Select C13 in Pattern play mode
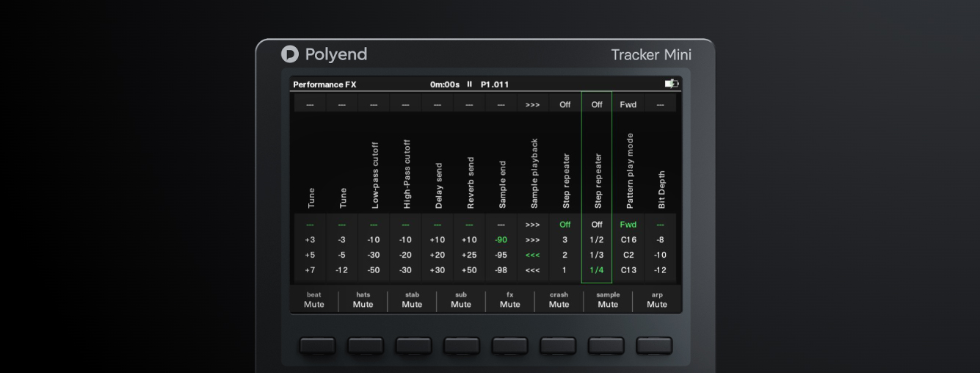980x373 pixels. coord(628,270)
